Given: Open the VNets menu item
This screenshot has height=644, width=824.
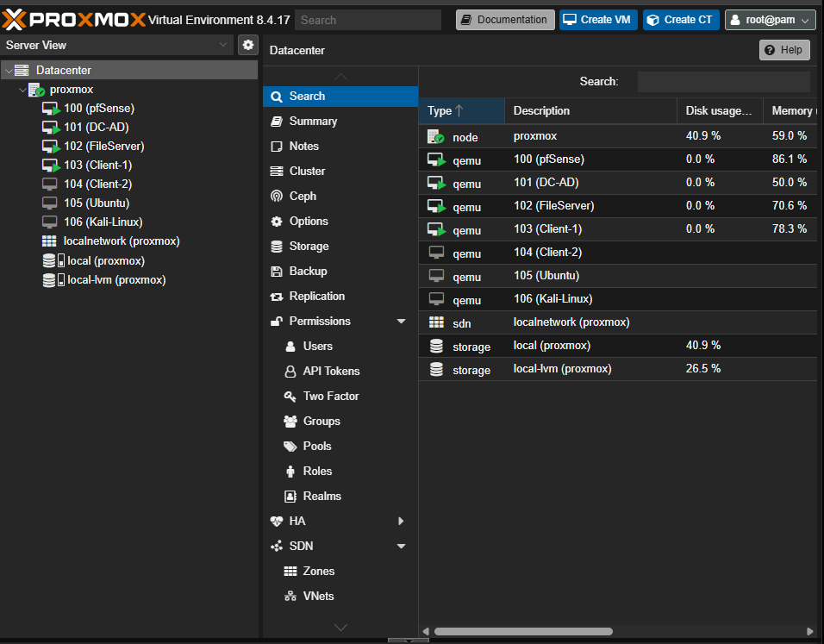Looking at the screenshot, I should [x=340, y=597].
